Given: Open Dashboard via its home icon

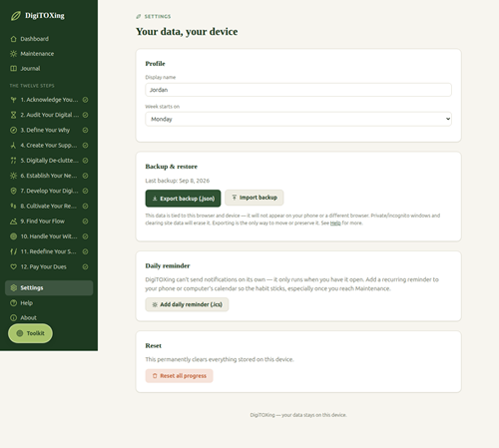Looking at the screenshot, I should [x=13, y=39].
